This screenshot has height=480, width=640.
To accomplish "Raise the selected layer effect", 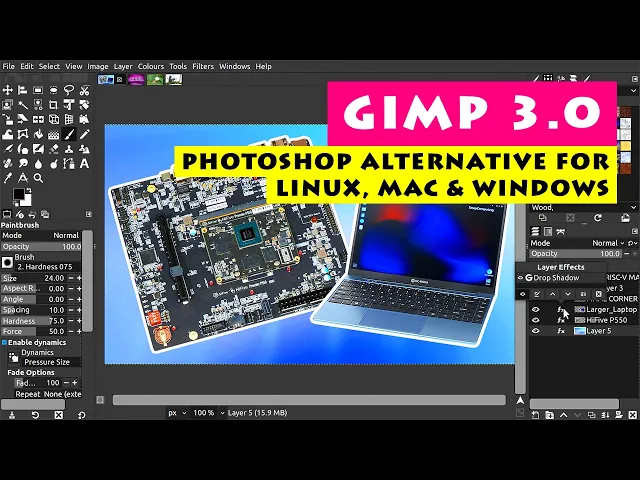I will [x=553, y=294].
